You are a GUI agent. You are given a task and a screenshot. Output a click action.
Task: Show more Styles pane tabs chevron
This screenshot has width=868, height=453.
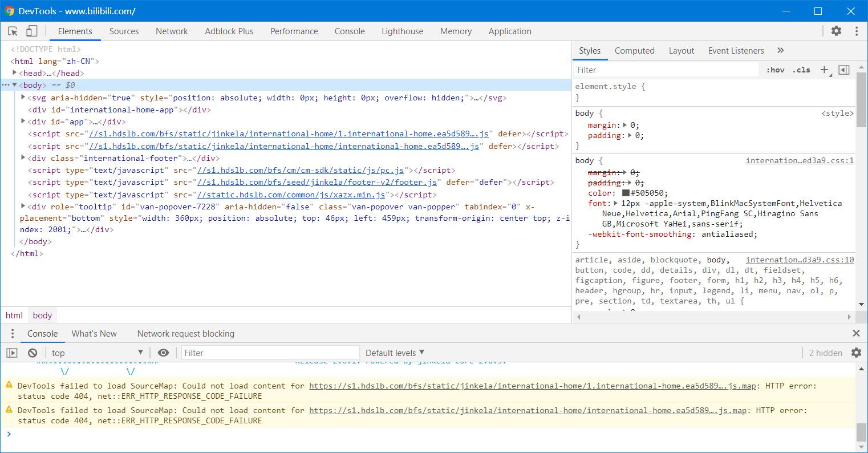click(x=780, y=50)
